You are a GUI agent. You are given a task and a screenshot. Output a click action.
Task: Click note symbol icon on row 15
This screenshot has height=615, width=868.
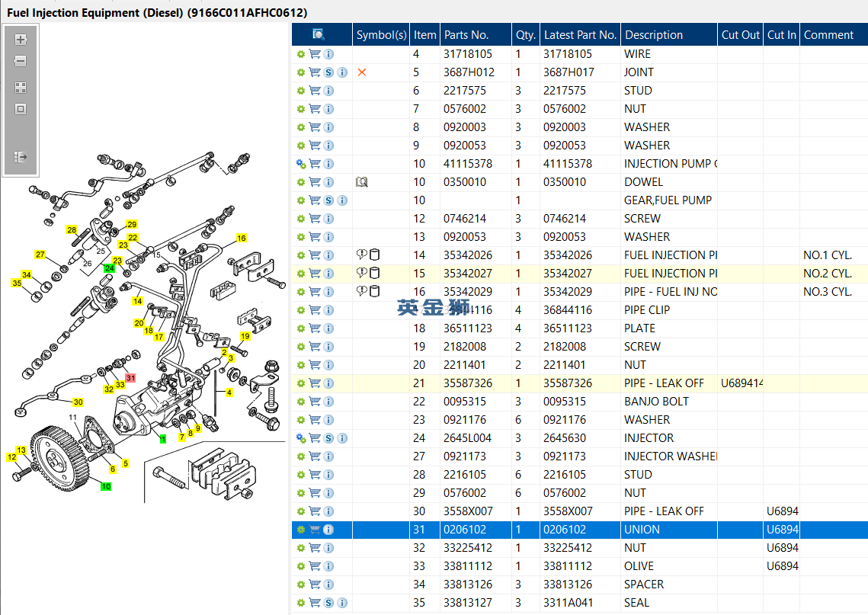(x=361, y=273)
